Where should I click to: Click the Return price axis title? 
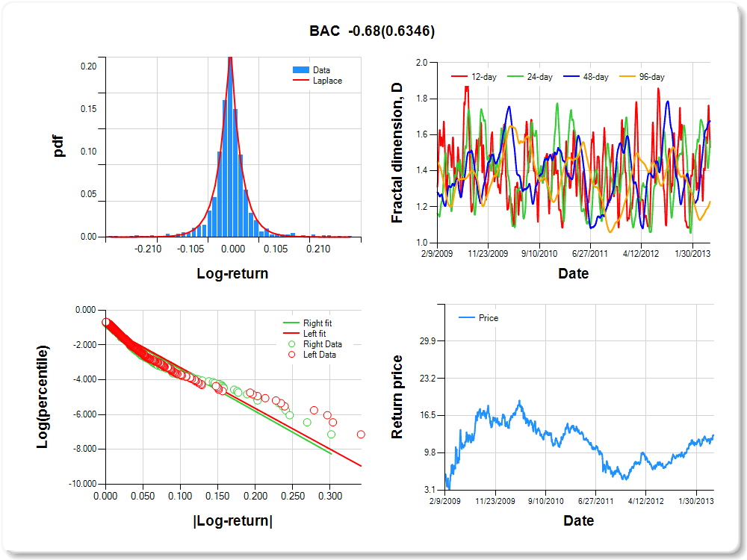pos(397,396)
